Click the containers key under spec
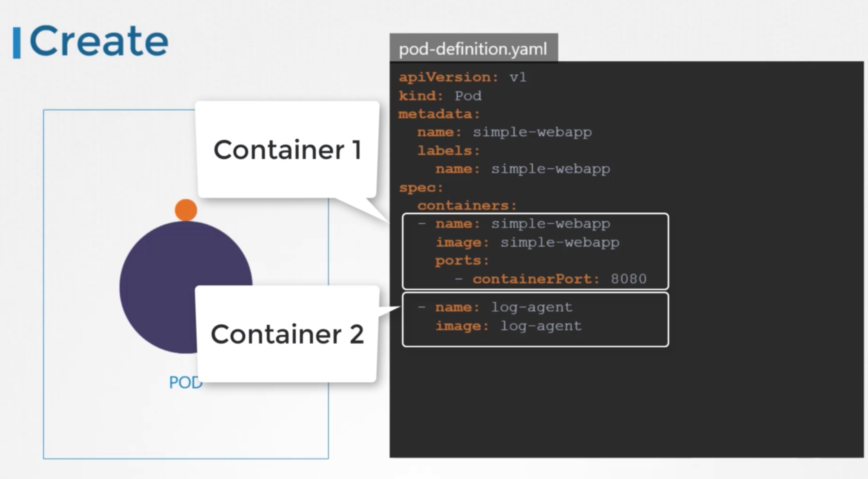This screenshot has height=479, width=868. pyautogui.click(x=466, y=206)
